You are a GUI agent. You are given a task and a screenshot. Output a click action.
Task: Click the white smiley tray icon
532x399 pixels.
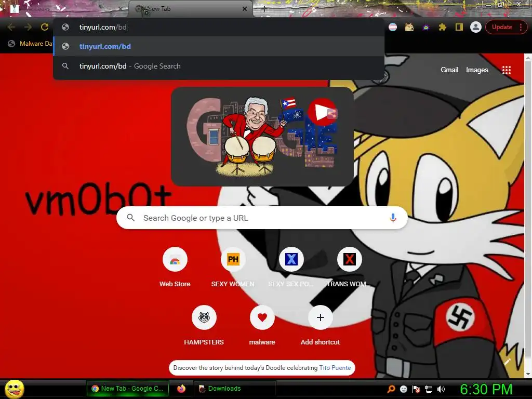coord(403,389)
